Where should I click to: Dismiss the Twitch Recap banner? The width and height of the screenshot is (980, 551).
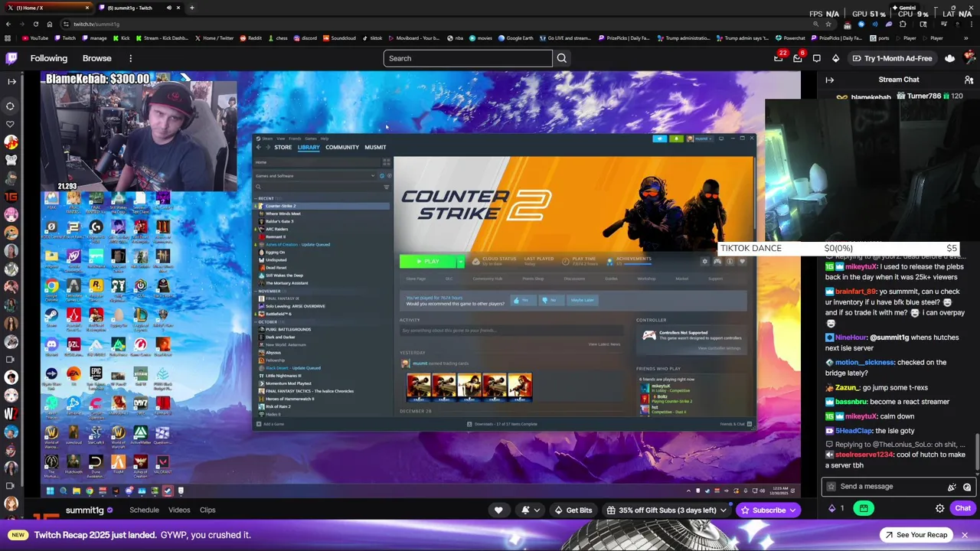click(965, 535)
